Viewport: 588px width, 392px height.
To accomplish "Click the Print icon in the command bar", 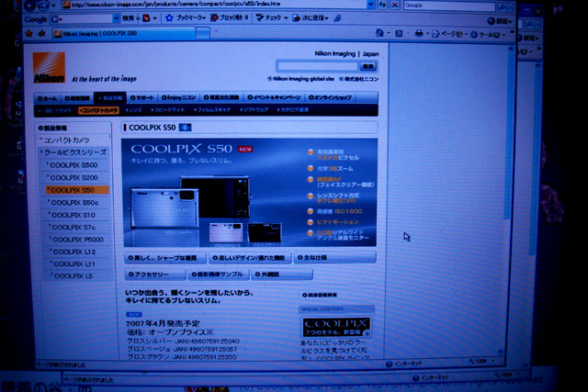I will (419, 34).
